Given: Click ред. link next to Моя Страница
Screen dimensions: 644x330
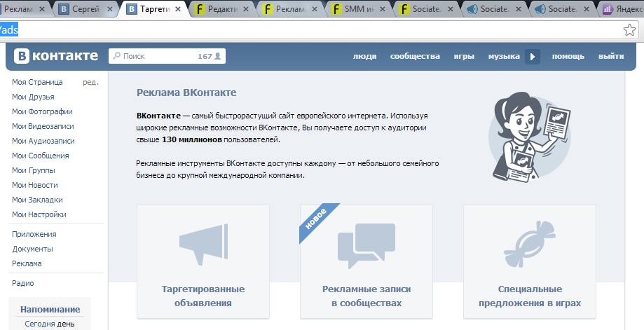Looking at the screenshot, I should [x=91, y=82].
